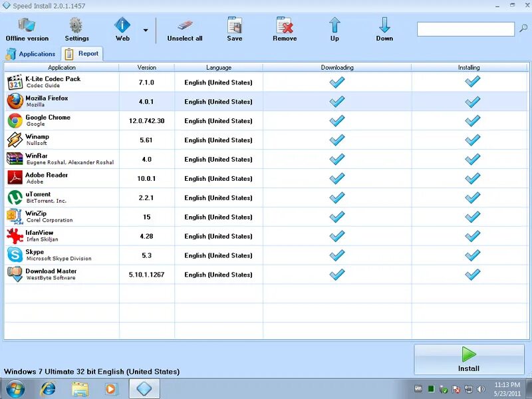This screenshot has height=399, width=532.
Task: Click Mozilla Firefox installing checkmark
Action: 472,101
